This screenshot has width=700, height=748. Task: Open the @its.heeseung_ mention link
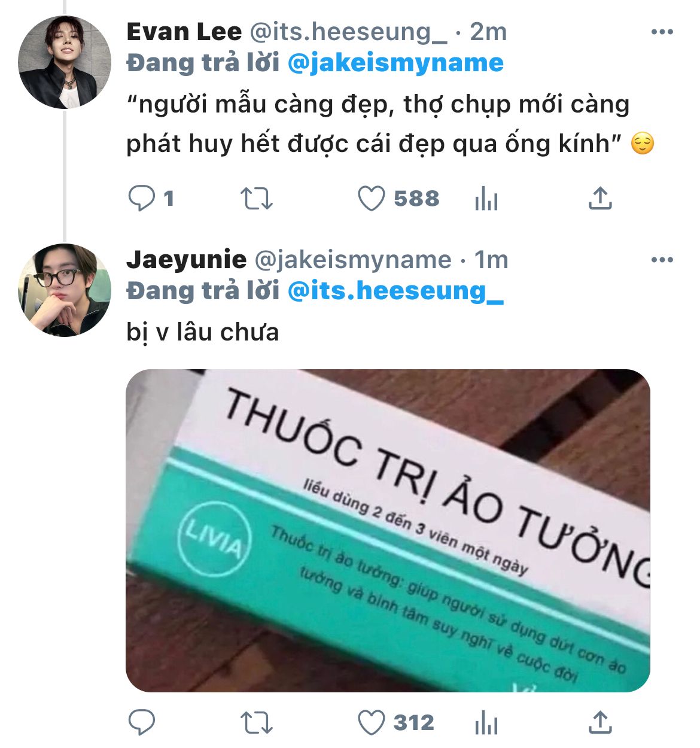pyautogui.click(x=395, y=291)
